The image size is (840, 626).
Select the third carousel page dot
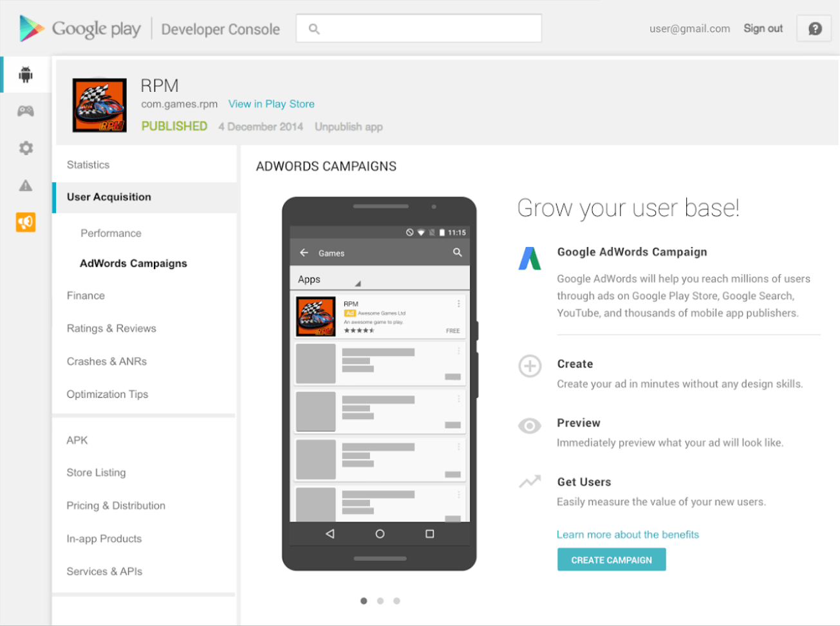click(397, 601)
